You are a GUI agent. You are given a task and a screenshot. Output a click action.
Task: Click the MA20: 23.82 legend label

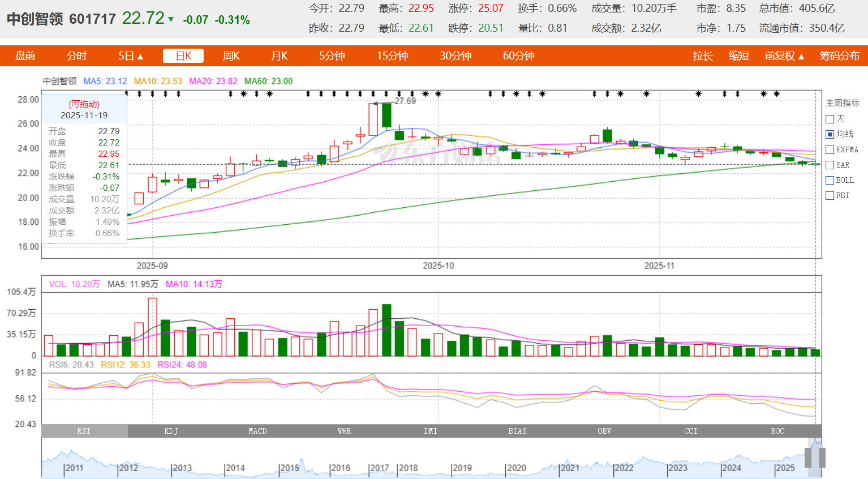point(213,81)
